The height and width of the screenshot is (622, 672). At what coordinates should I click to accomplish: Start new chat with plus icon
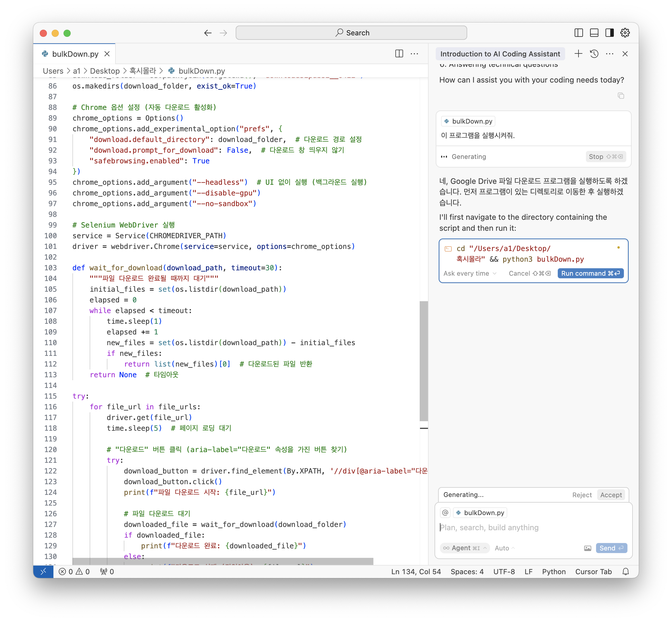[x=578, y=54]
